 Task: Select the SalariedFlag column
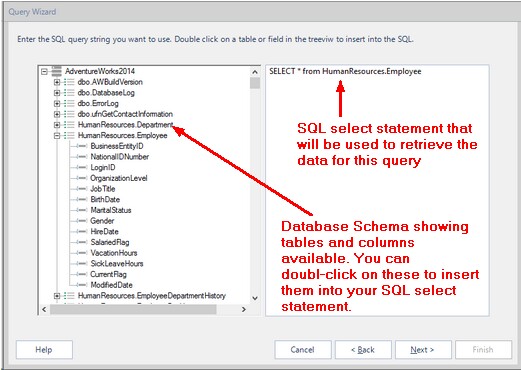tap(110, 242)
